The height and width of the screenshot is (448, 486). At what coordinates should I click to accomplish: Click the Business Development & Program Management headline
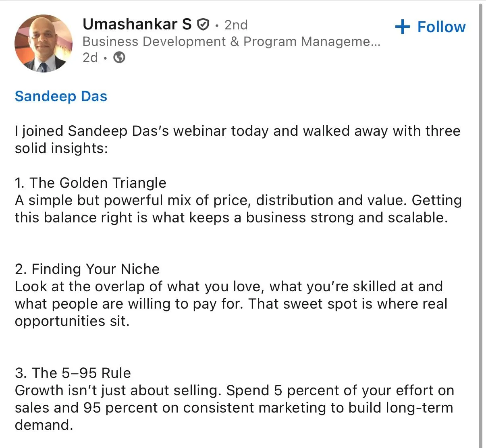pyautogui.click(x=231, y=41)
